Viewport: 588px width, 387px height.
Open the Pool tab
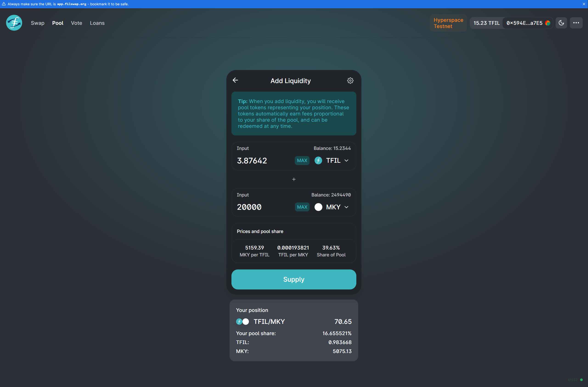click(58, 23)
